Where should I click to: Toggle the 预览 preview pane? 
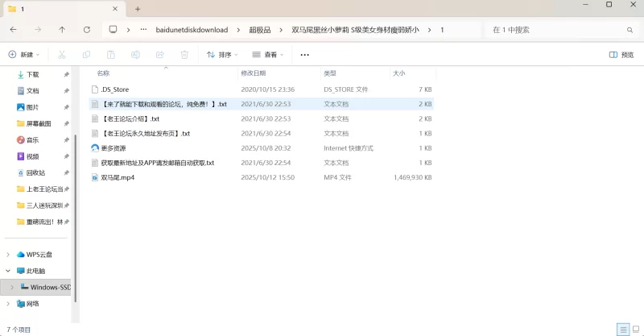[621, 55]
